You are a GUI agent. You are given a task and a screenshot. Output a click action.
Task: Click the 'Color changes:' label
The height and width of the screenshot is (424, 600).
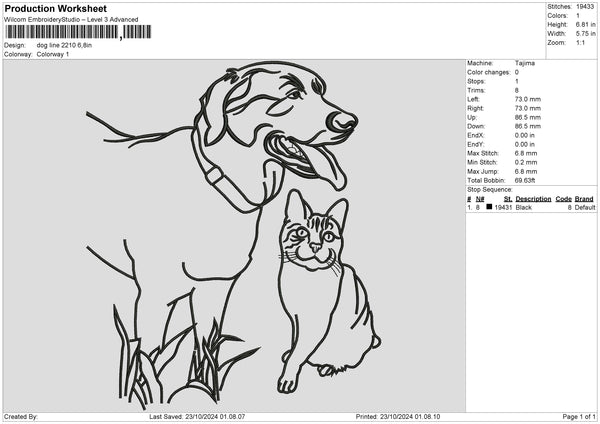[489, 72]
